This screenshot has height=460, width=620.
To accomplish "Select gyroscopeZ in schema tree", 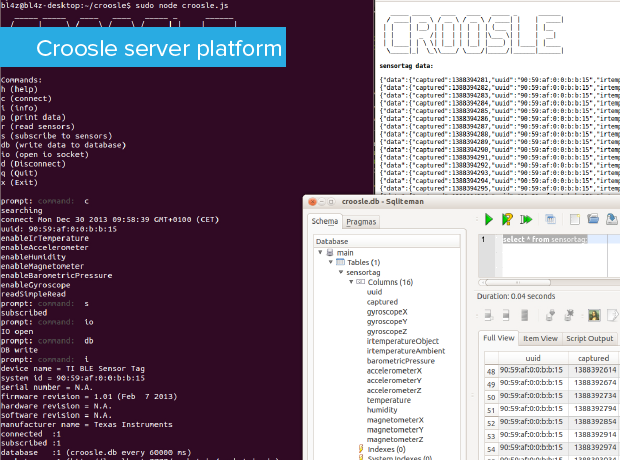I will click(x=387, y=331).
